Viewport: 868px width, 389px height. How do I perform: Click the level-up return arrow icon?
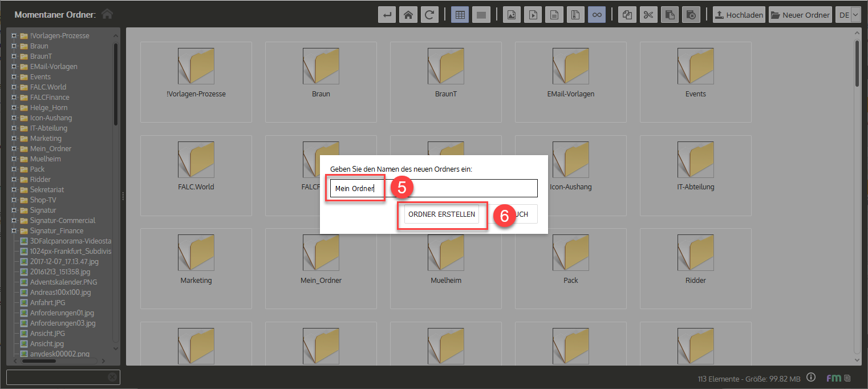coord(387,15)
